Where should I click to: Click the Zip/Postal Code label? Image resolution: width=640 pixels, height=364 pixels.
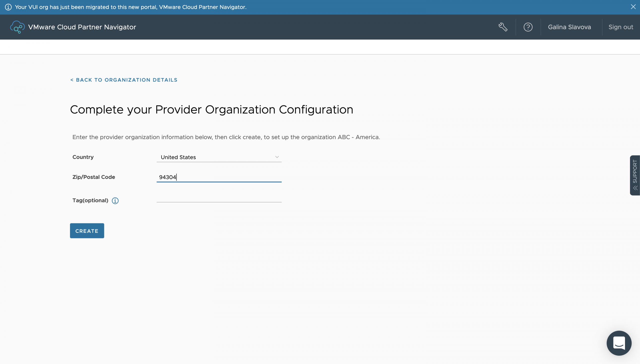(x=93, y=177)
